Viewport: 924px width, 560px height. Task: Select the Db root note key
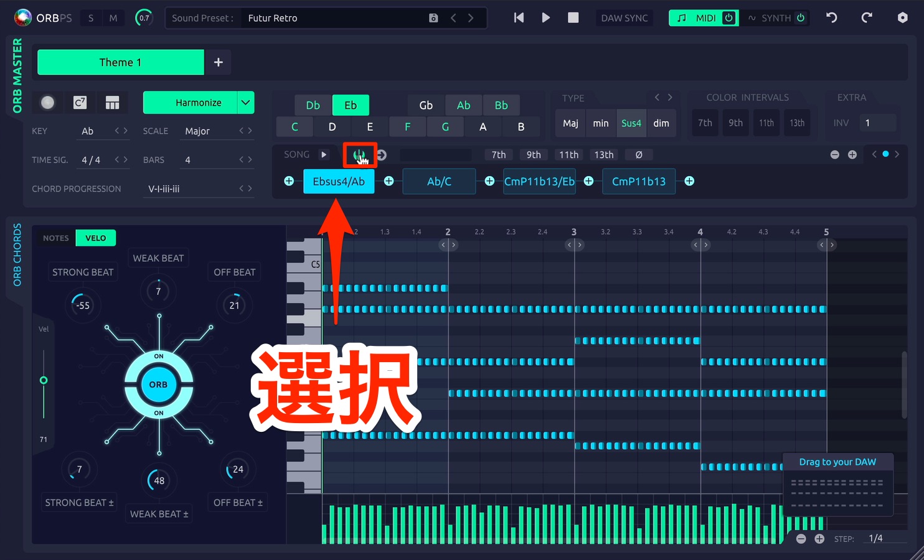point(313,105)
